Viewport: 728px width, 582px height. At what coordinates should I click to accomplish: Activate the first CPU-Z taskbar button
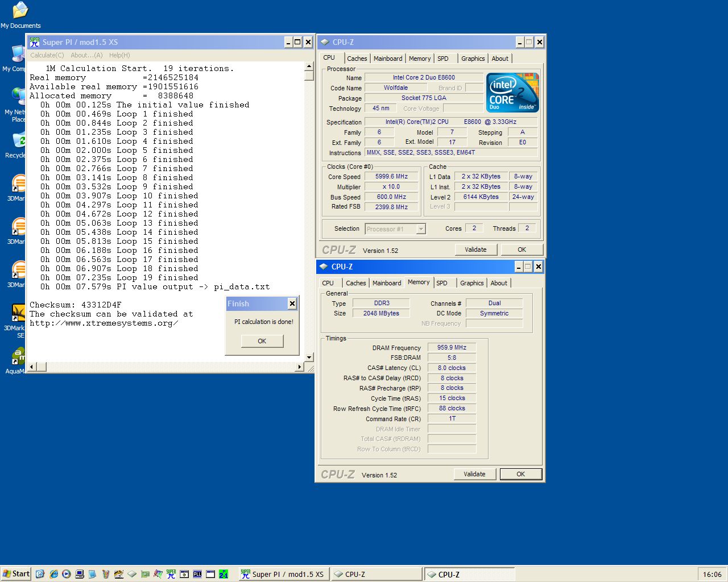click(x=376, y=574)
